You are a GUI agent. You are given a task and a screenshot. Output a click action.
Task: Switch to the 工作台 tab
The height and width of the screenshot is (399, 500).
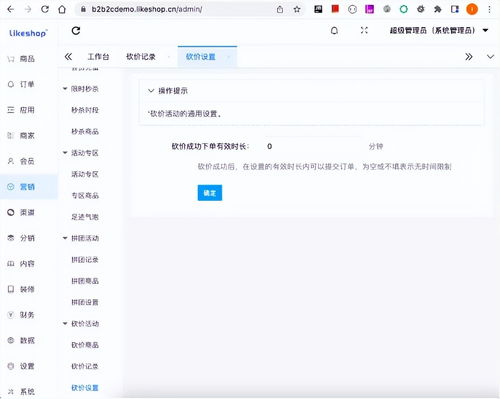click(x=98, y=57)
